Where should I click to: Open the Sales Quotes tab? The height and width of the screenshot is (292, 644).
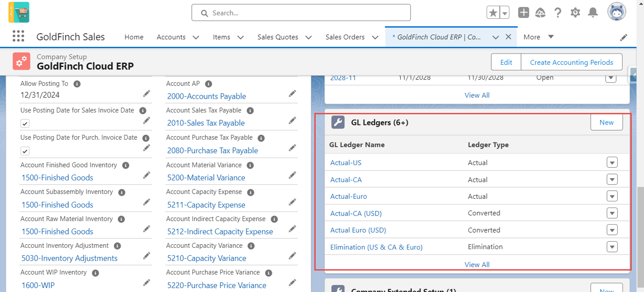(278, 37)
